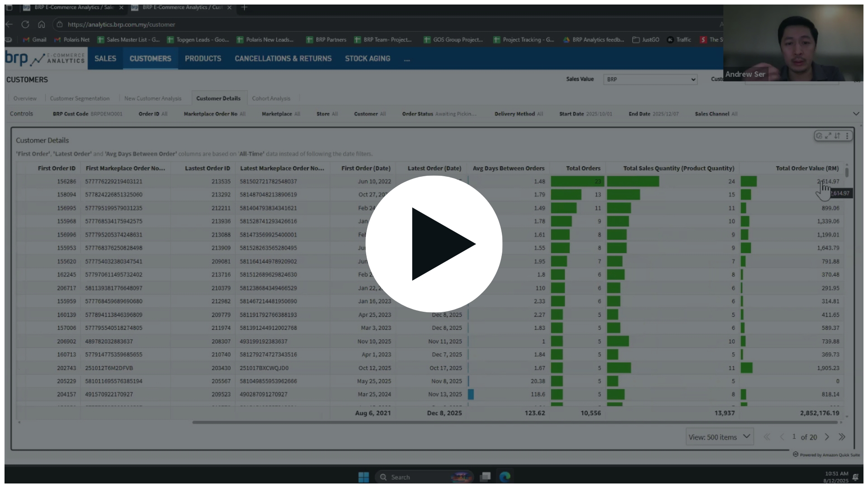Switch to Cohort Analysis tab
Viewport: 868px width, 488px height.
pos(271,99)
